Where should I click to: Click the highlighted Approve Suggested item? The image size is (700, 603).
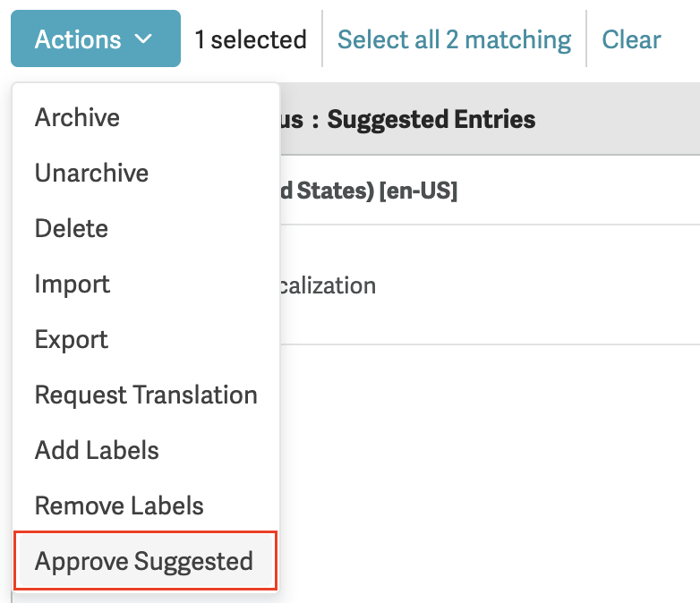pos(144,561)
